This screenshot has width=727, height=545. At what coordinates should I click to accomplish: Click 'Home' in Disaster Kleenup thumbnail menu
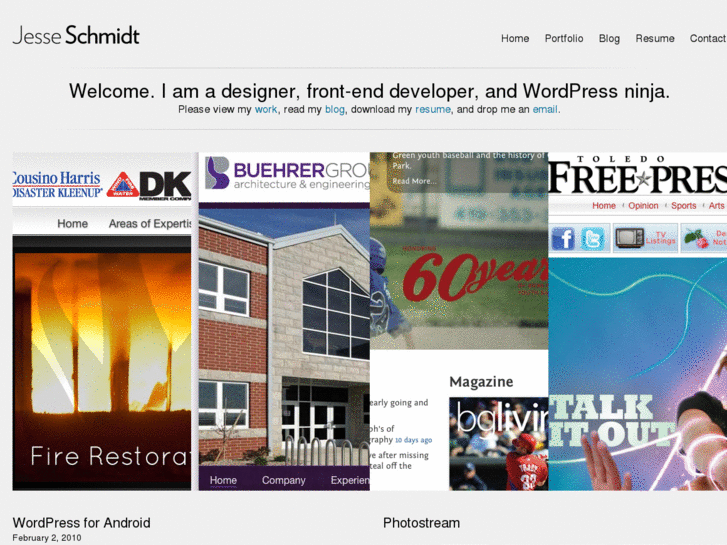click(72, 224)
